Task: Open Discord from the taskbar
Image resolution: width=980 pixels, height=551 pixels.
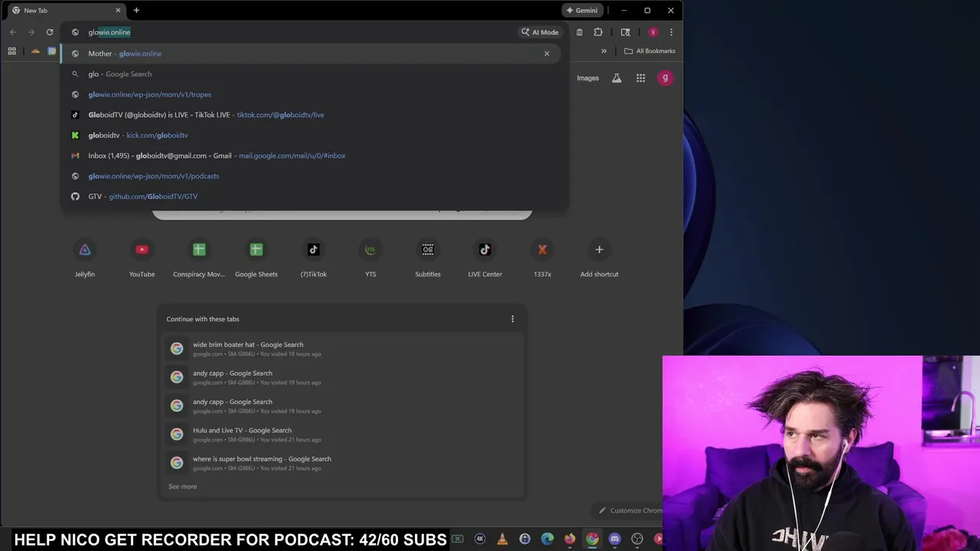Action: pos(615,539)
